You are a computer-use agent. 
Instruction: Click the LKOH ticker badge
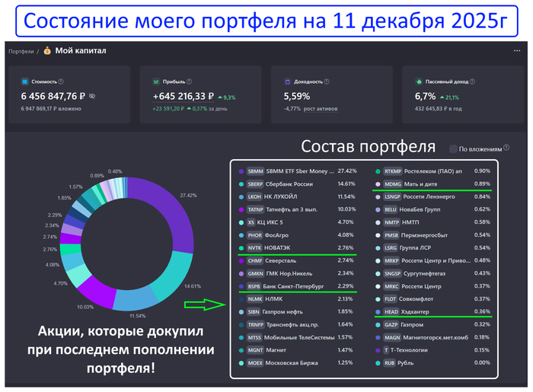(255, 196)
